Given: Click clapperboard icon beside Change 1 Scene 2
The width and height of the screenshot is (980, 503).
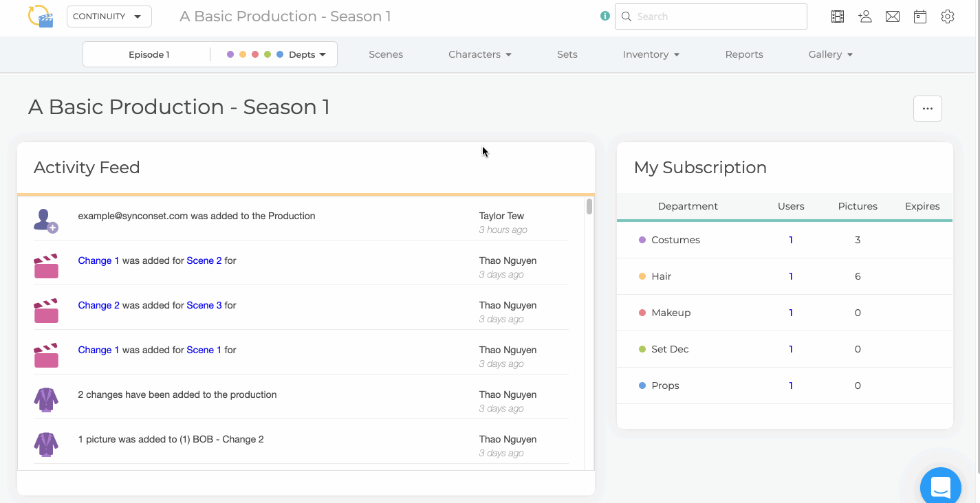Looking at the screenshot, I should (x=46, y=266).
